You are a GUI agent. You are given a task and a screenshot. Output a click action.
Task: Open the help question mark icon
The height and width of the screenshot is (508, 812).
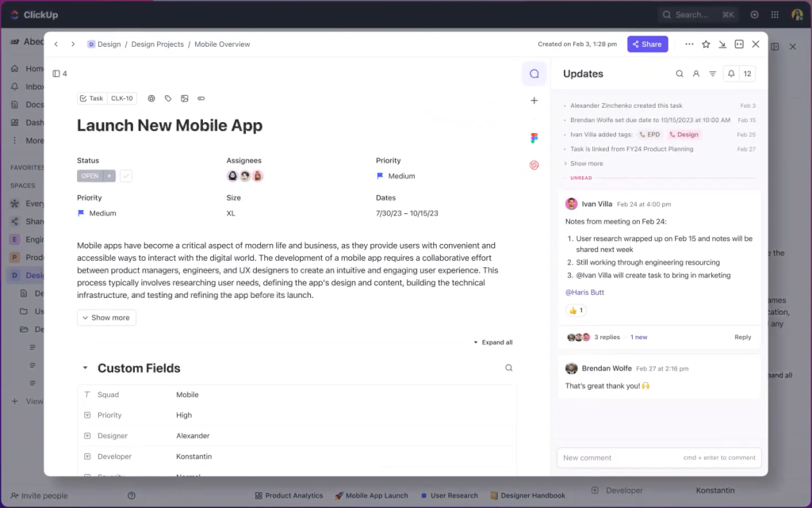pos(132,495)
